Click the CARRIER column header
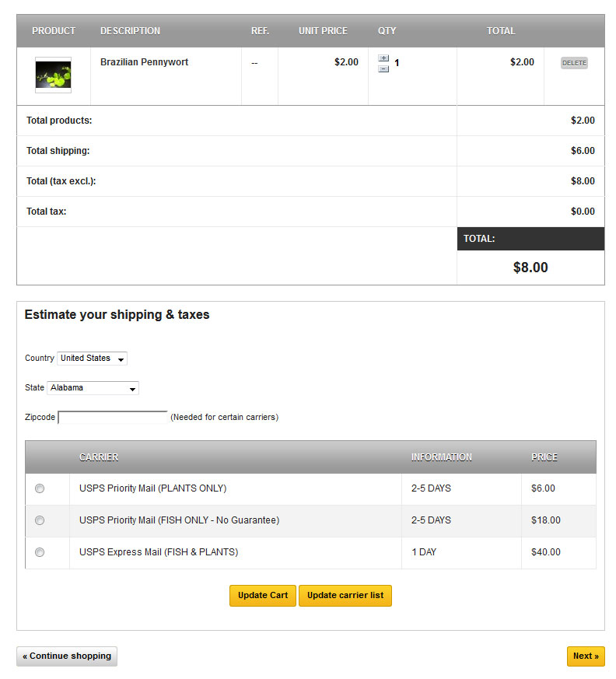The height and width of the screenshot is (679, 616). pyautogui.click(x=99, y=457)
